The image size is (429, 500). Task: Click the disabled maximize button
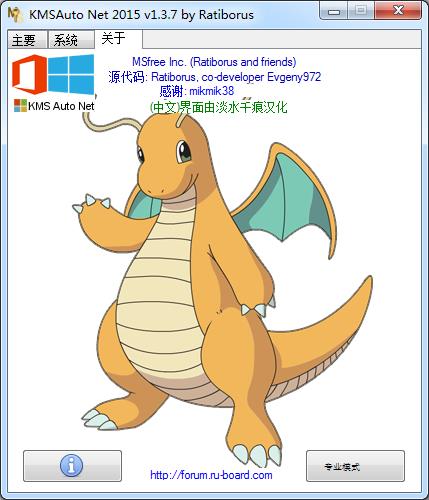361,11
